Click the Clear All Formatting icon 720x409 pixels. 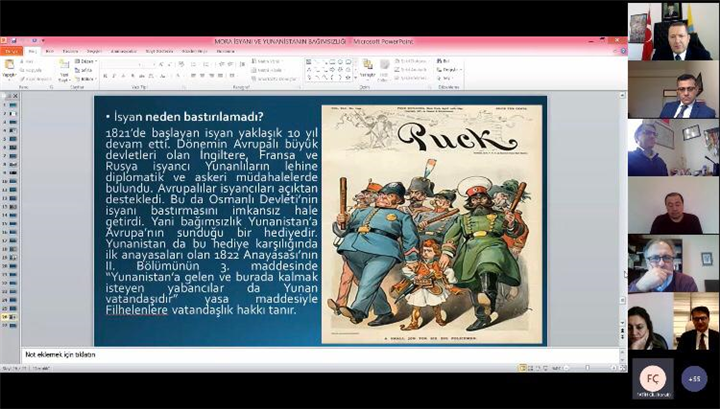pos(181,65)
